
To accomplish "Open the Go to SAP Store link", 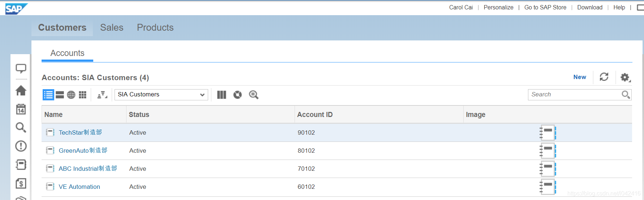I will pos(545,7).
